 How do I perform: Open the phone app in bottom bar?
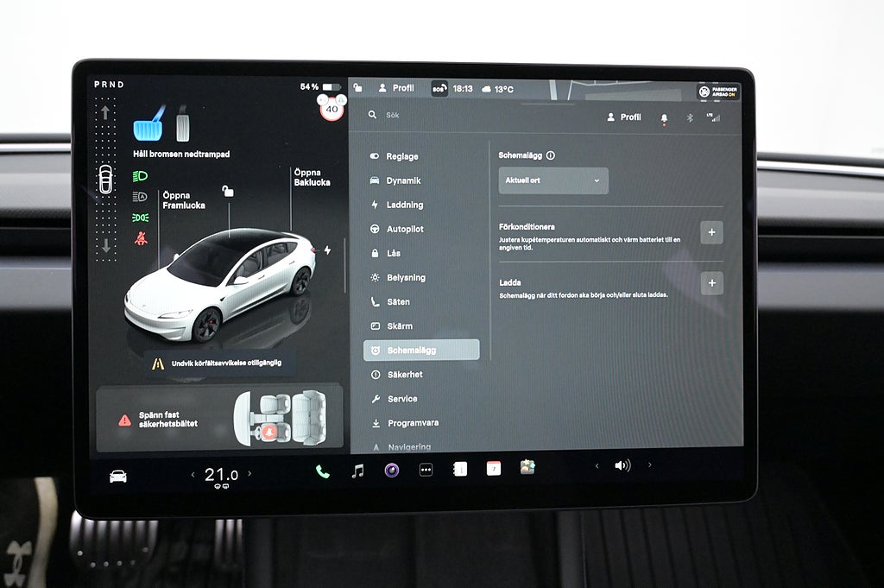tap(322, 471)
